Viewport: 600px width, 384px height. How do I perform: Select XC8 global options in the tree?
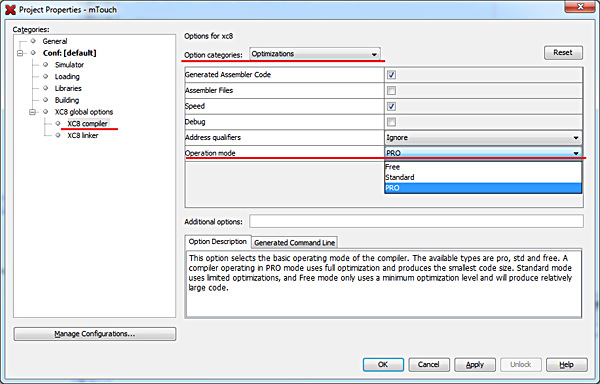pos(84,112)
